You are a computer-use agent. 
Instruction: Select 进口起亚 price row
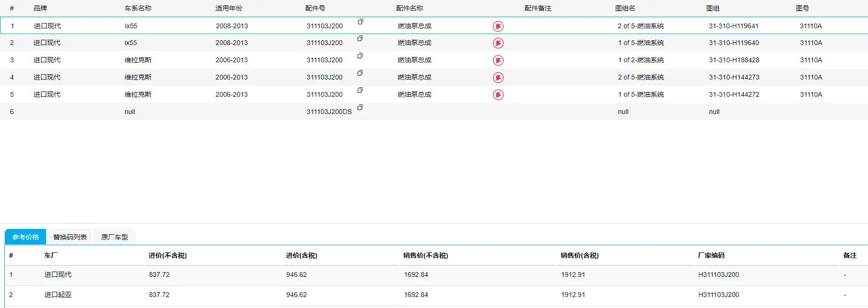[x=434, y=295]
